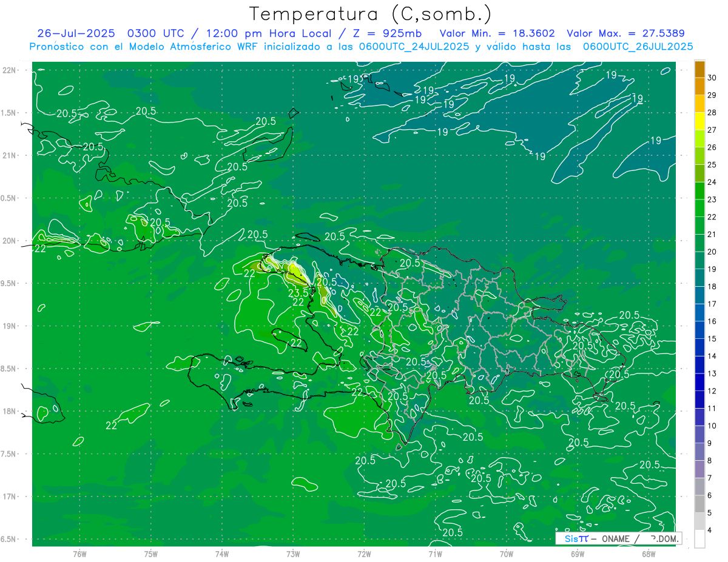Click the '71W' longitude axis label
The height and width of the screenshot is (562, 728).
click(435, 554)
